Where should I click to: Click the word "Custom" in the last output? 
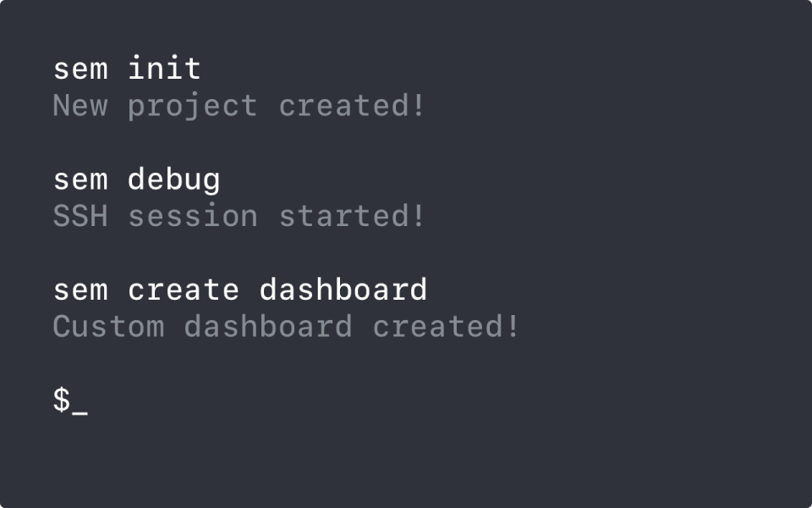click(108, 326)
